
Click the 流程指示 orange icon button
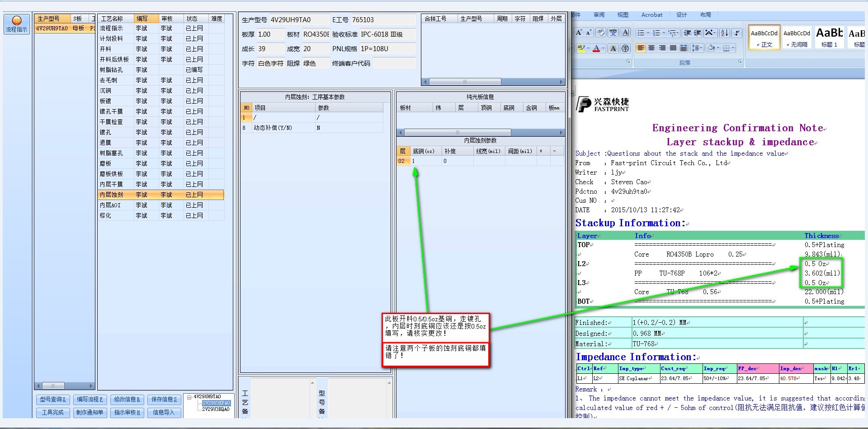coord(17,24)
